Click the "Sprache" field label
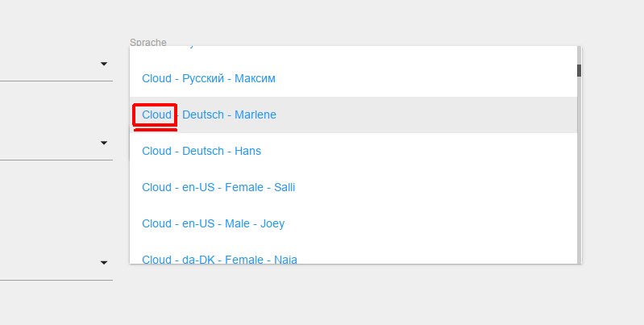The width and height of the screenshot is (644, 325). (148, 42)
